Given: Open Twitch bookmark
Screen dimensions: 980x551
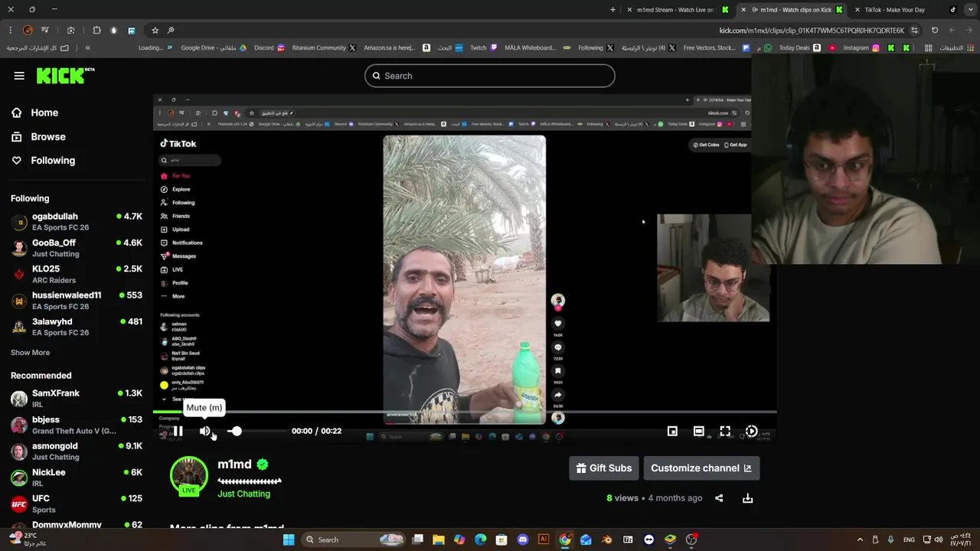Looking at the screenshot, I should (x=484, y=47).
